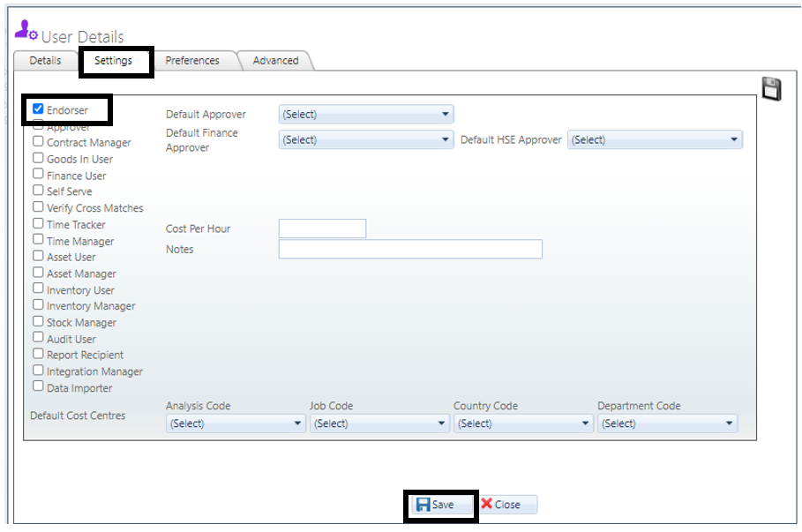Enable the Integration Manager checkbox
802x532 pixels.
(x=38, y=370)
